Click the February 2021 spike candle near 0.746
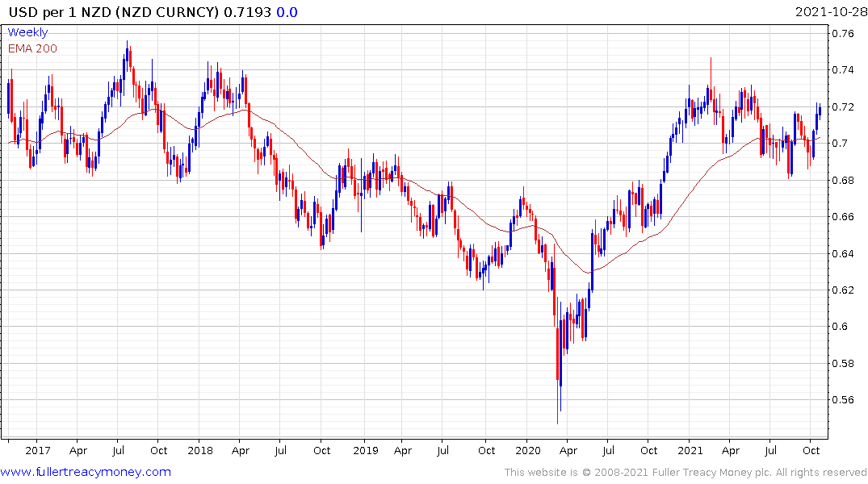 [x=711, y=80]
